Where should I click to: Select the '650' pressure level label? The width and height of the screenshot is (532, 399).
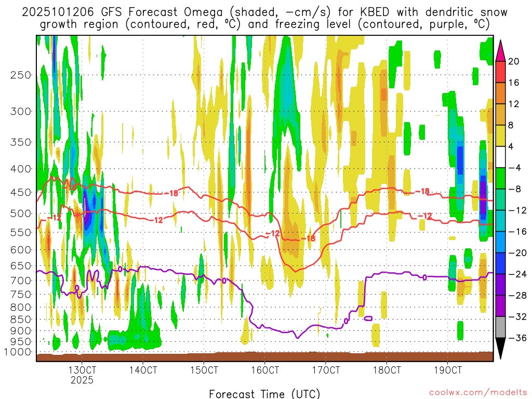pos(21,265)
